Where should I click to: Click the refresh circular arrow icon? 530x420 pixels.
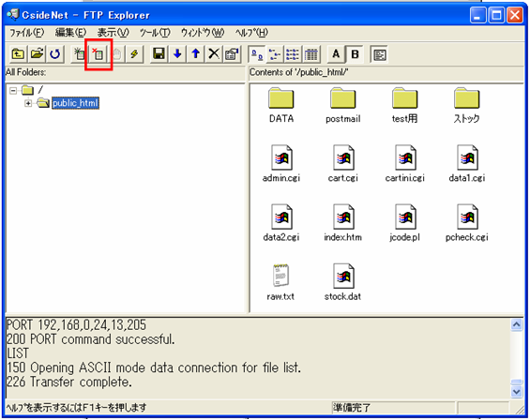[x=54, y=54]
